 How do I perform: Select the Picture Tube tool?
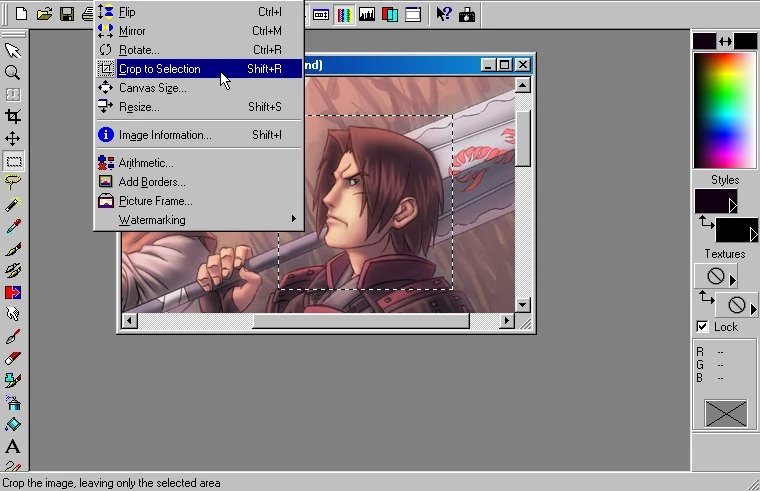click(13, 380)
